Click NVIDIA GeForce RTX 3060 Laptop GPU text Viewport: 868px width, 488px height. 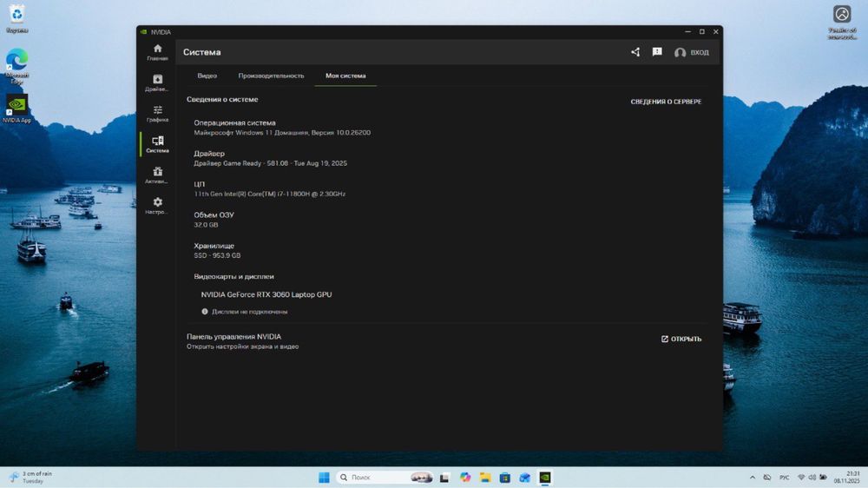(x=266, y=294)
